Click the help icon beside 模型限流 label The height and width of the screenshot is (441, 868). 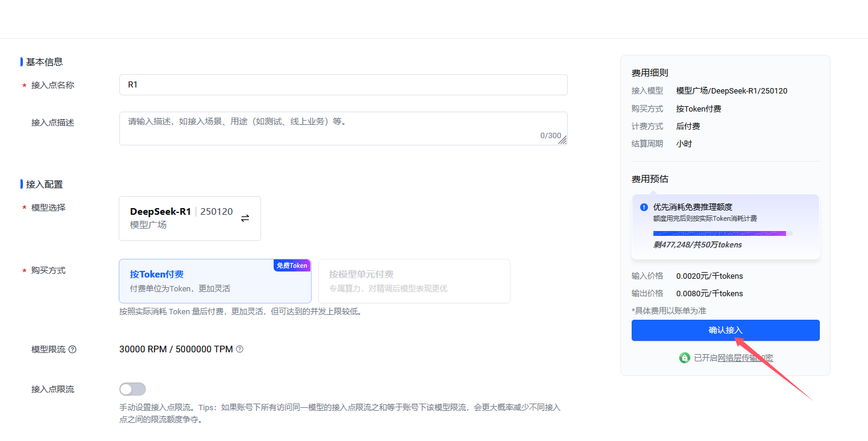click(72, 349)
